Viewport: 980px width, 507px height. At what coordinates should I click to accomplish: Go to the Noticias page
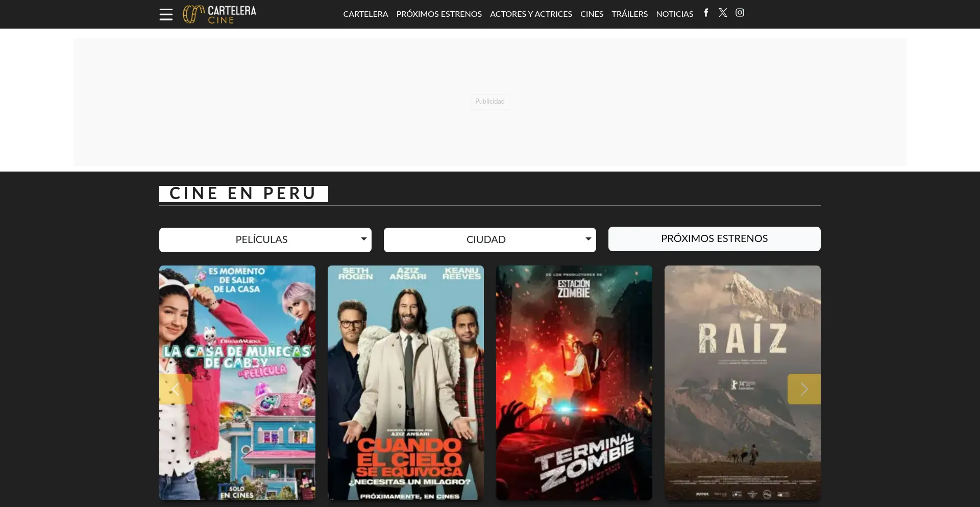pos(674,14)
